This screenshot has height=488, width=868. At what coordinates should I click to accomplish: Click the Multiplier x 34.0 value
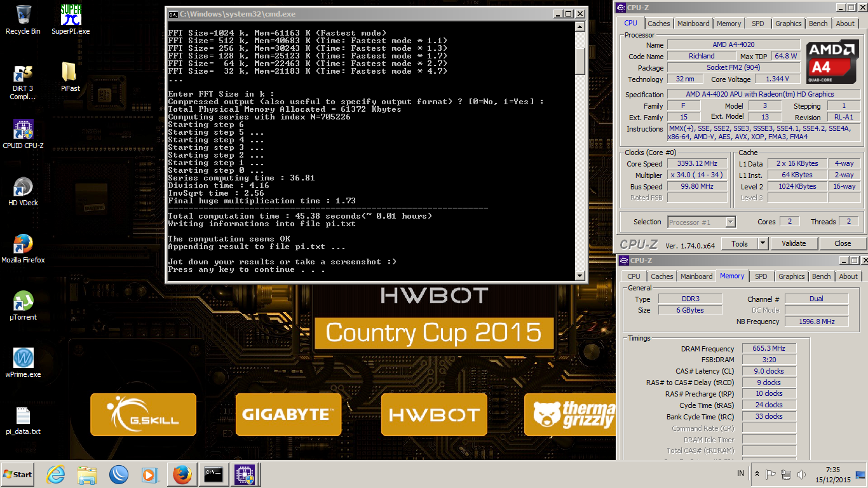point(696,175)
